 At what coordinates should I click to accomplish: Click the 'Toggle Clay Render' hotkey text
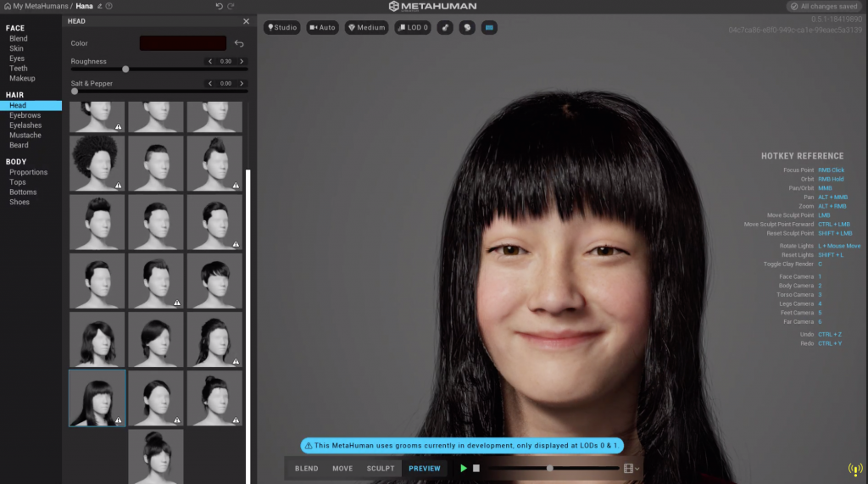[x=788, y=264]
